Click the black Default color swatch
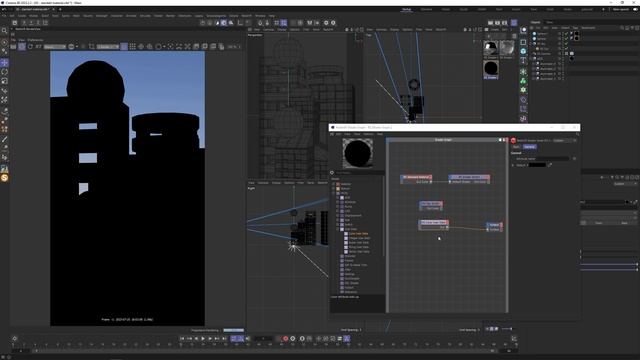This screenshot has height=360, width=640. pyautogui.click(x=538, y=165)
